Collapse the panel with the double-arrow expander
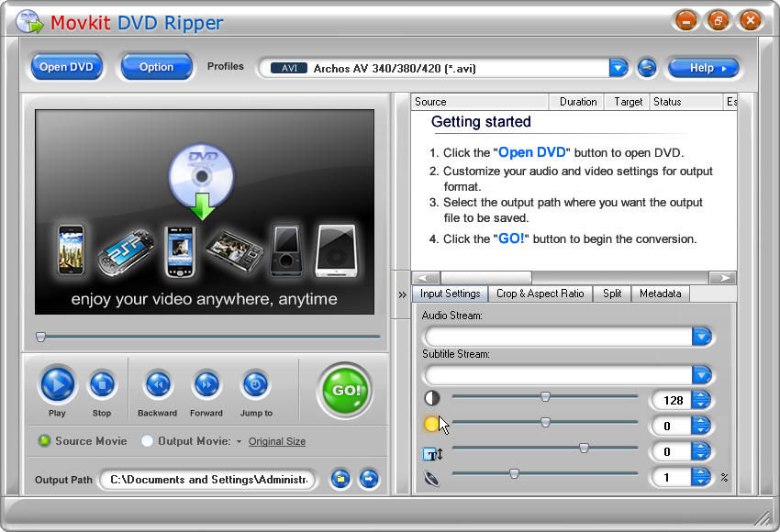The width and height of the screenshot is (780, 532). pyautogui.click(x=402, y=294)
